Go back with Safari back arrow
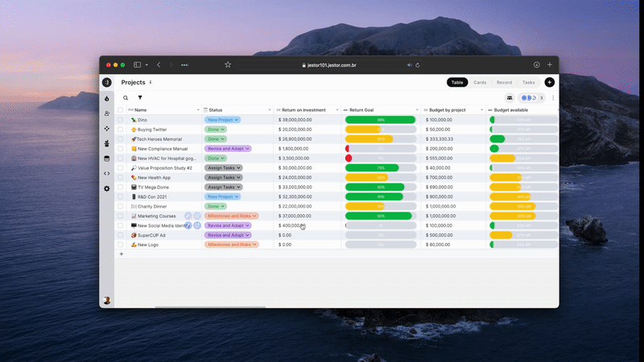Image resolution: width=644 pixels, height=362 pixels. (x=159, y=65)
